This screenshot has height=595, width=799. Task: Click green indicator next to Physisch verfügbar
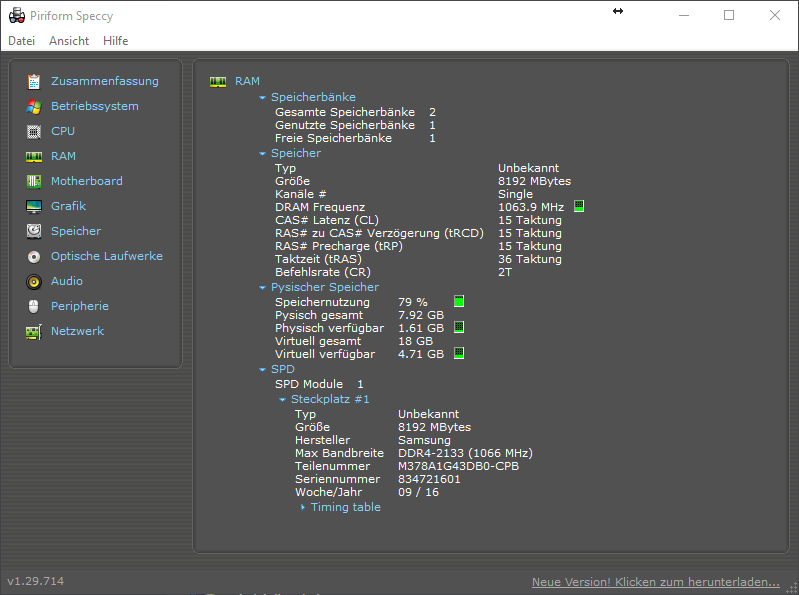tap(459, 327)
